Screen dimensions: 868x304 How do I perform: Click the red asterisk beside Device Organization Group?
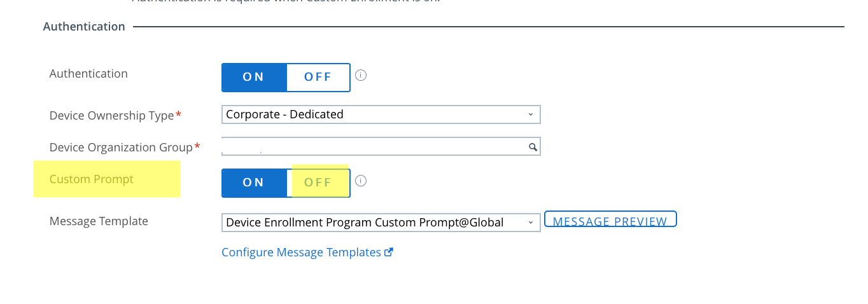[x=197, y=147]
